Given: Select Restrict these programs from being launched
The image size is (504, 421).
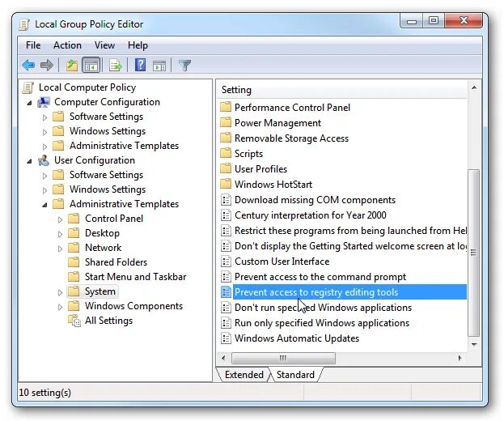Looking at the screenshot, I should click(x=350, y=231).
